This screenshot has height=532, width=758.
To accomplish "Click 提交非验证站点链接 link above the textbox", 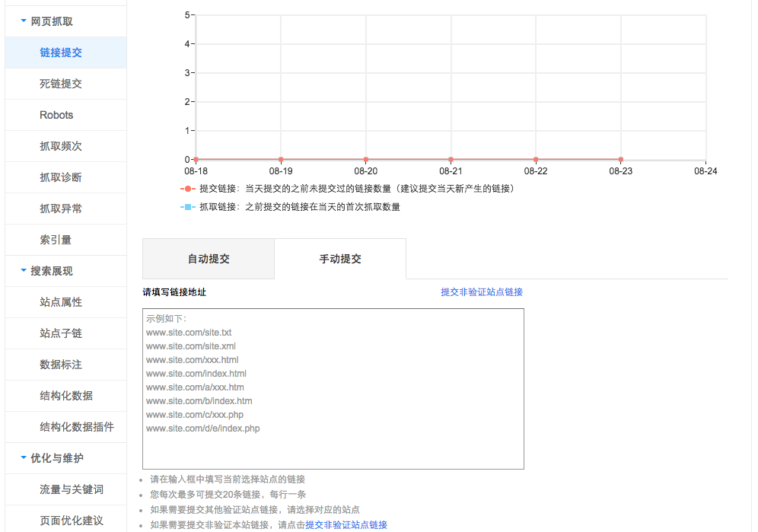I will (x=481, y=292).
